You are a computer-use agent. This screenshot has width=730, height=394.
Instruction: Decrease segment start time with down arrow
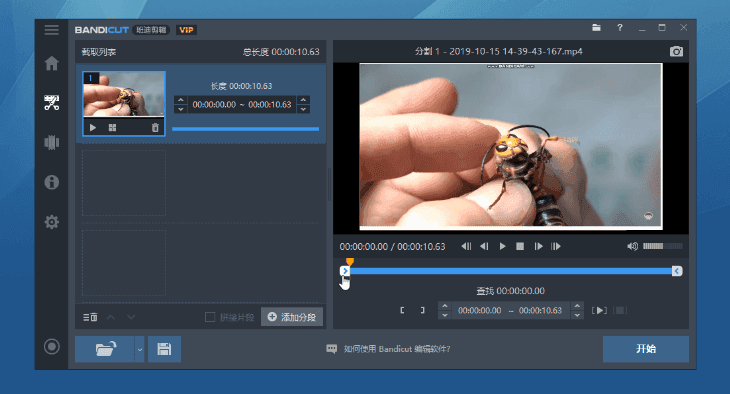tap(181, 109)
